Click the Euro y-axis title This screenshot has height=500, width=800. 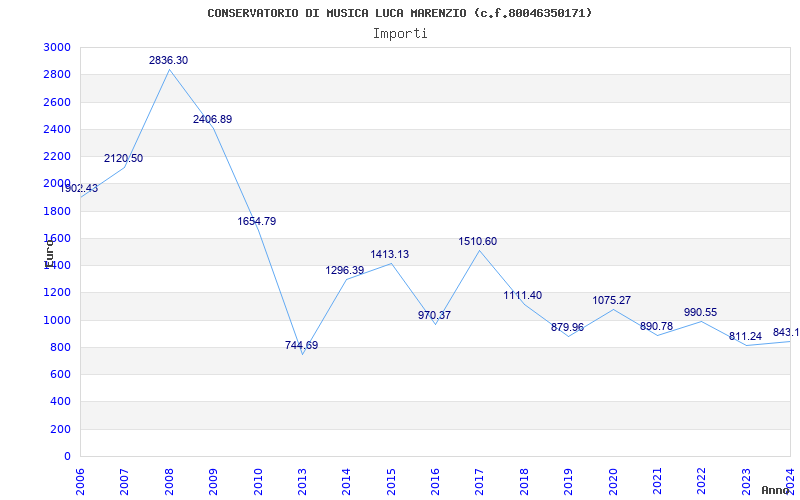point(49,254)
